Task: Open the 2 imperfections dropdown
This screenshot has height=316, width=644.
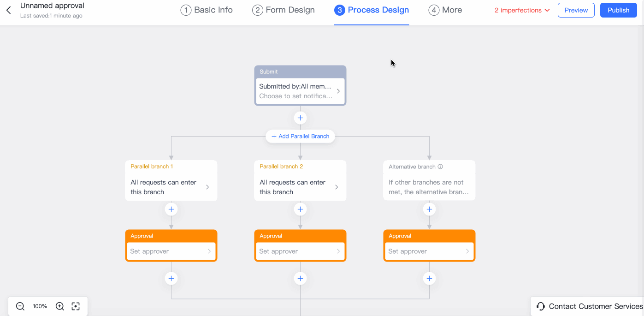Action: click(522, 10)
